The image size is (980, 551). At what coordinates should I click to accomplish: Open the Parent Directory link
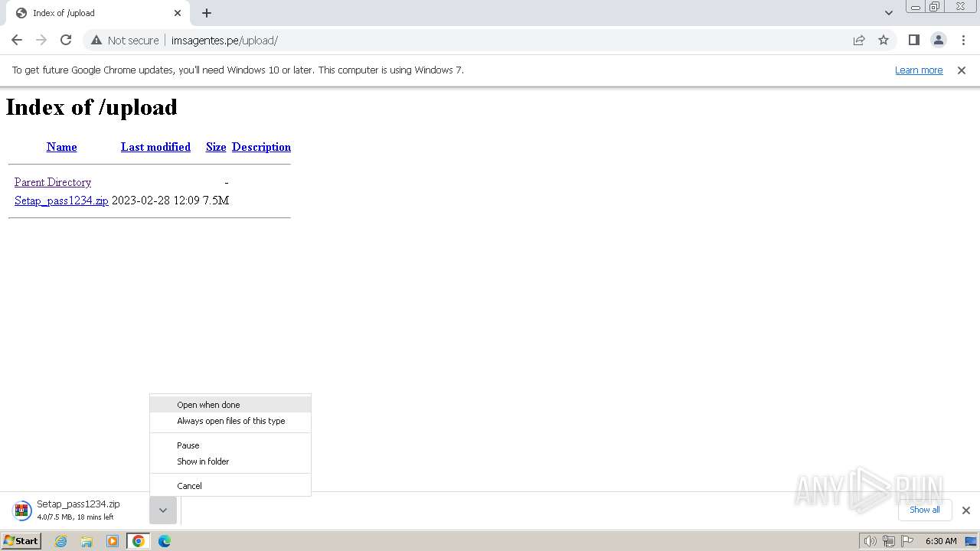(x=53, y=182)
